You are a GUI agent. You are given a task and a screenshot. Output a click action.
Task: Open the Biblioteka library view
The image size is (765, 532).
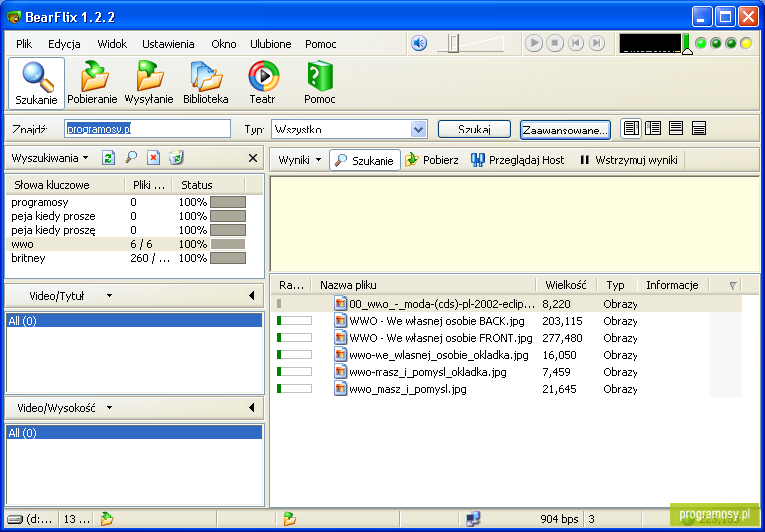(206, 83)
